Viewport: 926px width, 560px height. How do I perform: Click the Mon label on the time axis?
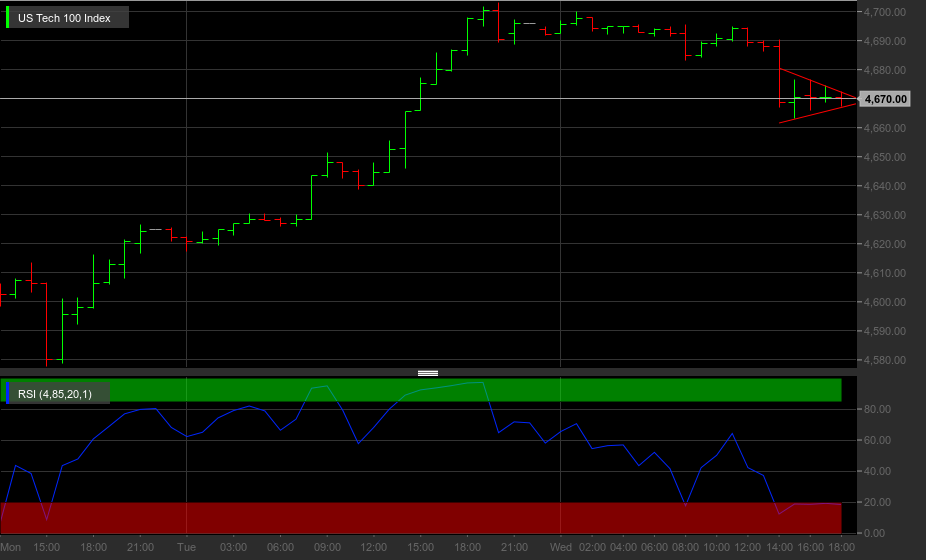tap(11, 548)
